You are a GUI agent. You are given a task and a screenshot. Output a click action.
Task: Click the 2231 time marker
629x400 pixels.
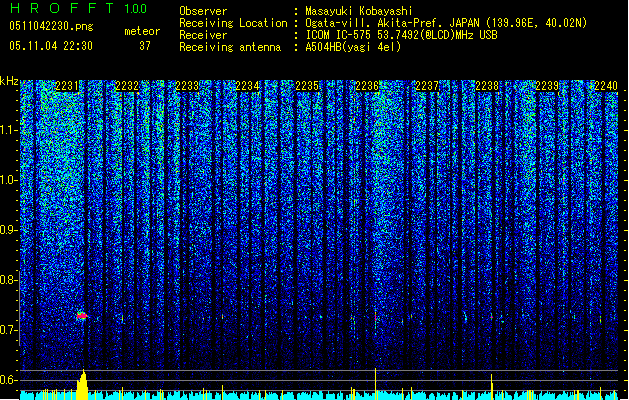67,86
